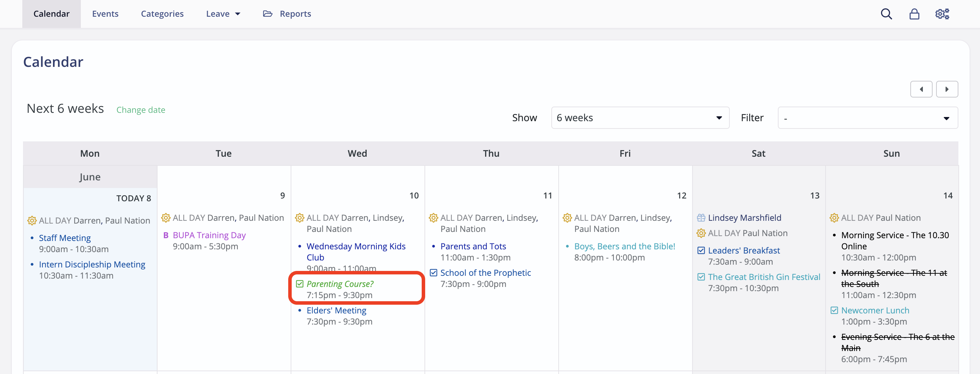Click the search magnifier icon
The height and width of the screenshot is (374, 980).
[886, 14]
